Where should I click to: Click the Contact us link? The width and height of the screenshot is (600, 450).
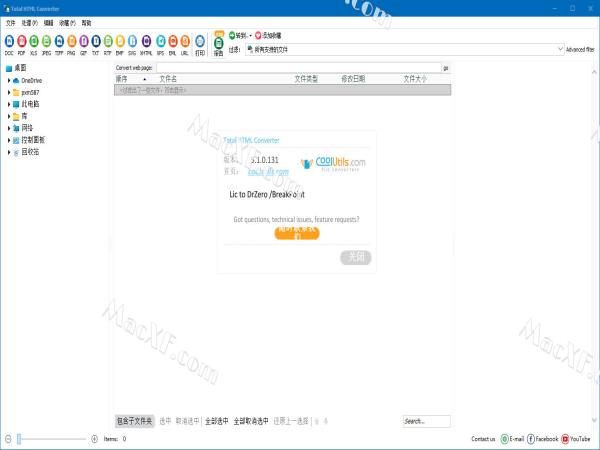tap(483, 439)
